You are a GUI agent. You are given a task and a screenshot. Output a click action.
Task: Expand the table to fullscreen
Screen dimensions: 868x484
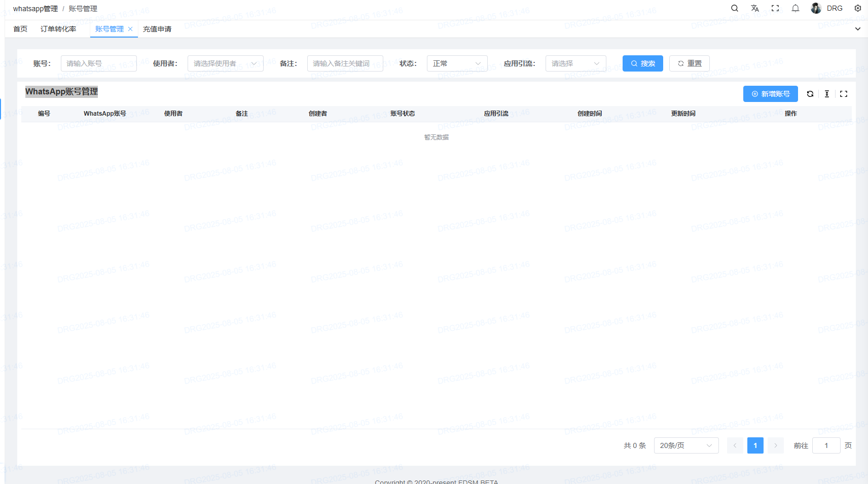(x=844, y=94)
